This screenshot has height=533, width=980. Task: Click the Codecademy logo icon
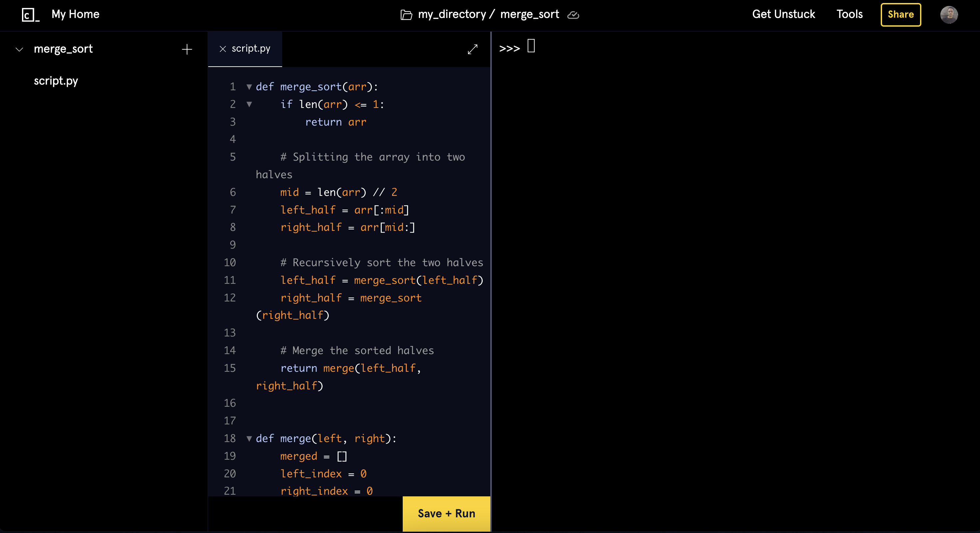tap(30, 15)
